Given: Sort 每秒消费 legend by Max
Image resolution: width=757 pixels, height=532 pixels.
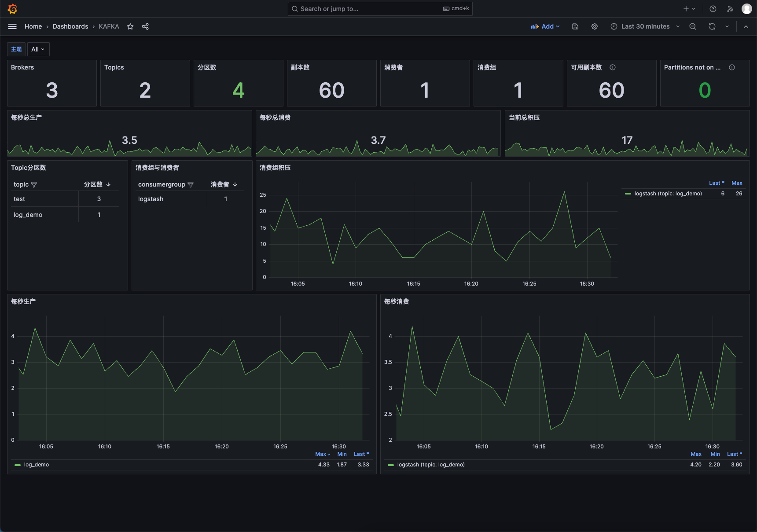Looking at the screenshot, I should point(696,454).
